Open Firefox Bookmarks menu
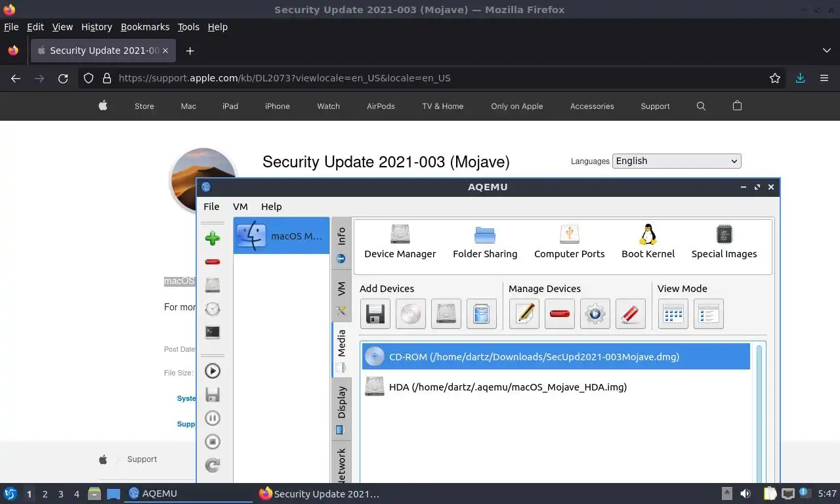 pos(145,27)
